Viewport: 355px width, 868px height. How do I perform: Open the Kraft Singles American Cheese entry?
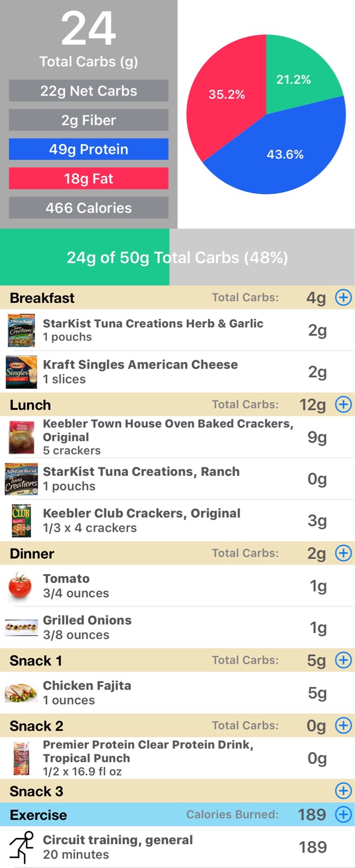[x=177, y=372]
